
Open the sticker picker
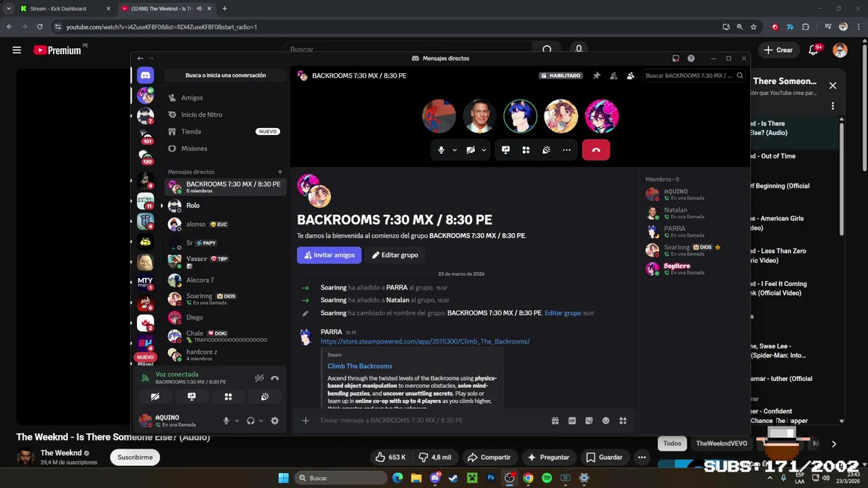(x=589, y=421)
